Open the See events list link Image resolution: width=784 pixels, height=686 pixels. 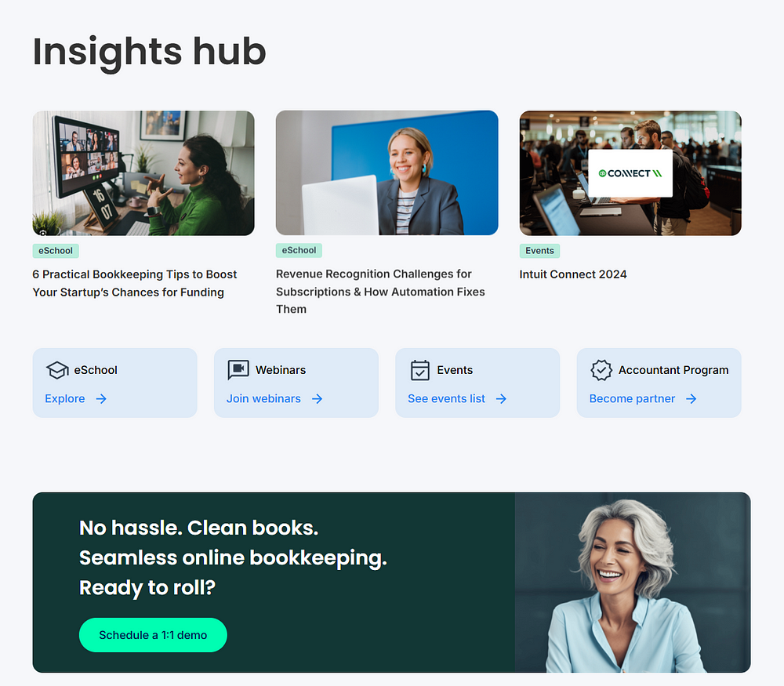click(447, 398)
